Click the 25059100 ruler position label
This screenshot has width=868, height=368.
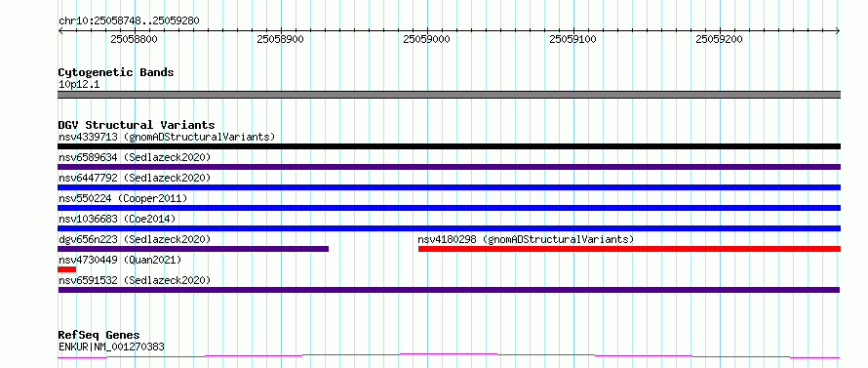pos(572,39)
